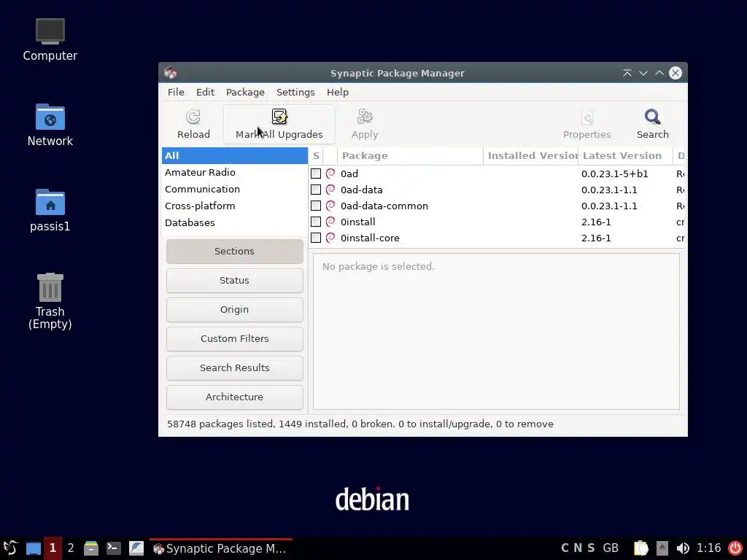Click the show desktop taskbar icon
This screenshot has height=560, width=747.
[34, 548]
